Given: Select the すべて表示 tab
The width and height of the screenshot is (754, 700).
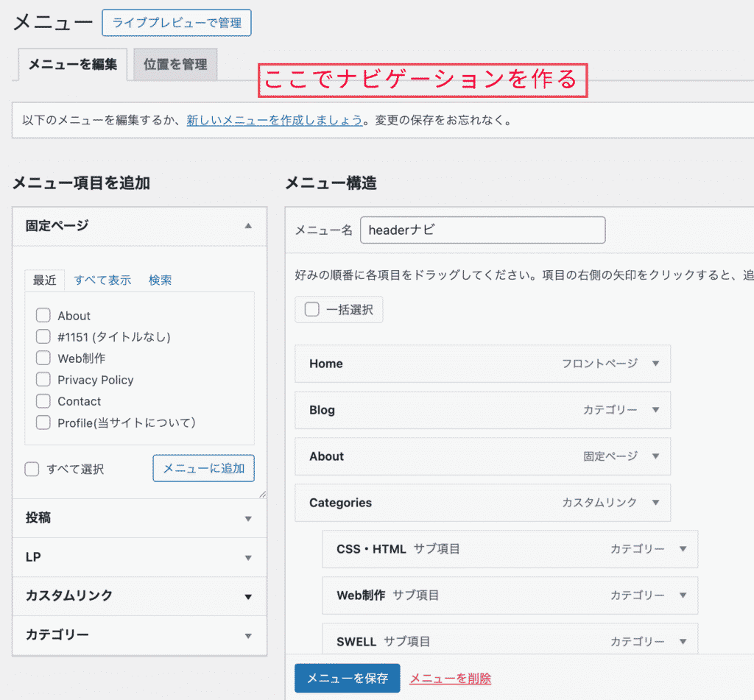Looking at the screenshot, I should [102, 280].
